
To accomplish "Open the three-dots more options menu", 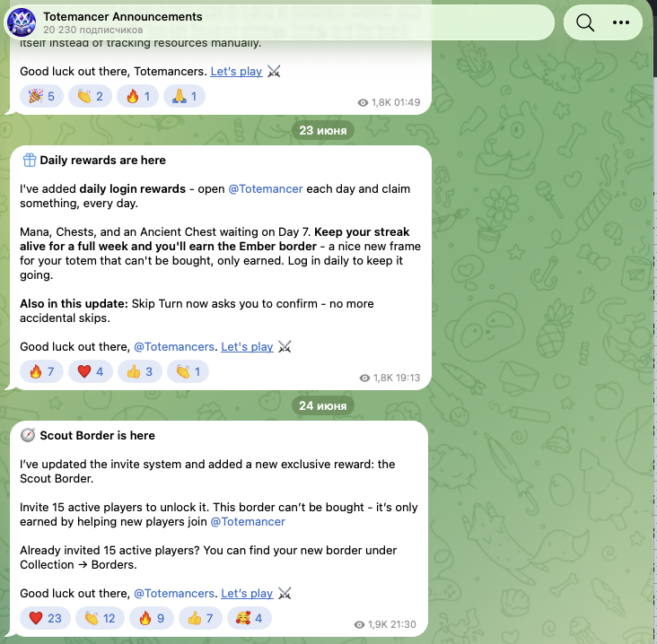I will pyautogui.click(x=620, y=22).
